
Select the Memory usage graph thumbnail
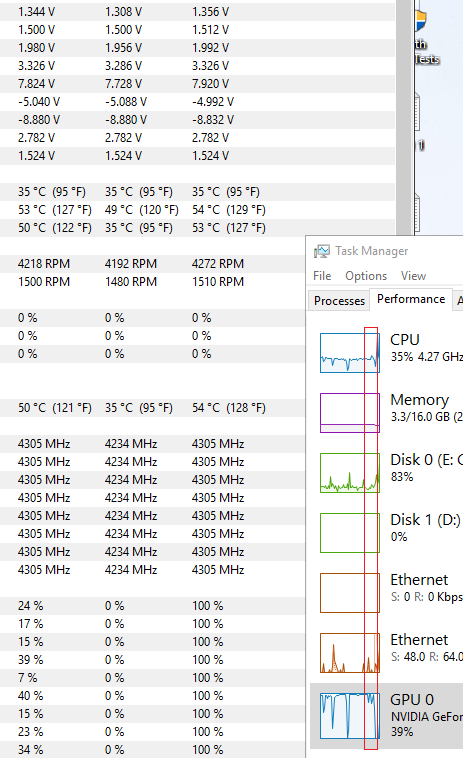tap(350, 413)
